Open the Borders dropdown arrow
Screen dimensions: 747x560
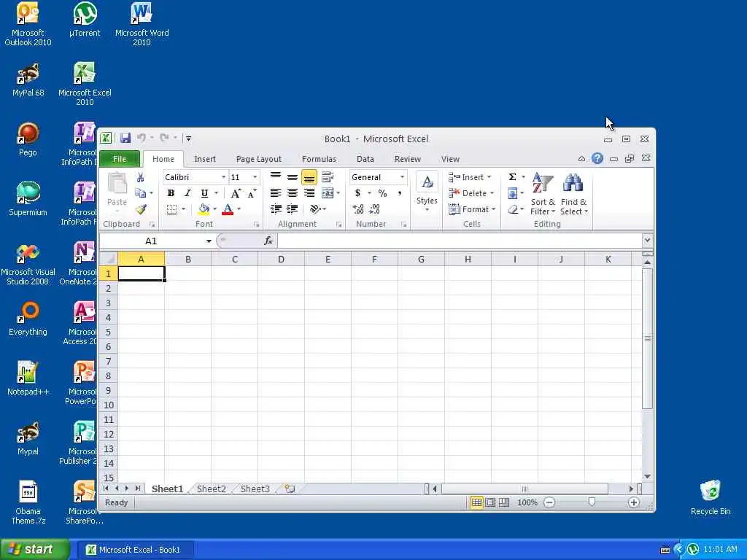[x=183, y=209]
